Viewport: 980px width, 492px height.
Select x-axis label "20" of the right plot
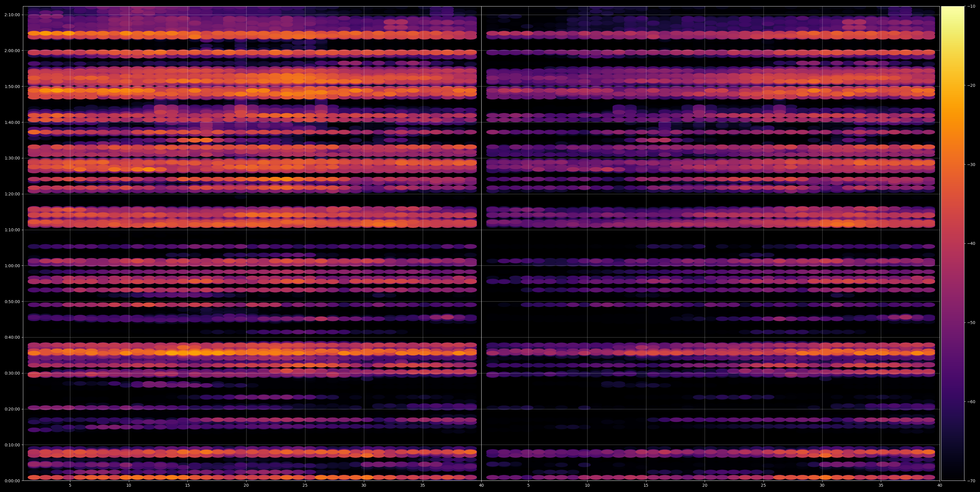[x=705, y=486]
